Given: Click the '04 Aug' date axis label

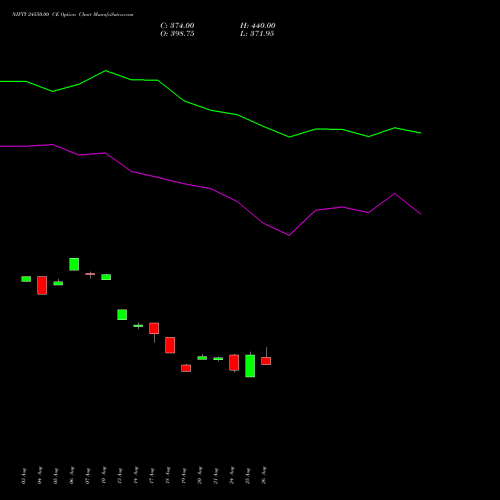Looking at the screenshot, I should pyautogui.click(x=40, y=475).
